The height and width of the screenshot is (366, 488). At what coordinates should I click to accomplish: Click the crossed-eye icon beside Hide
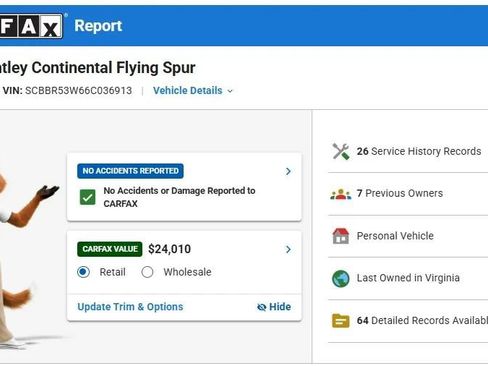(x=262, y=307)
